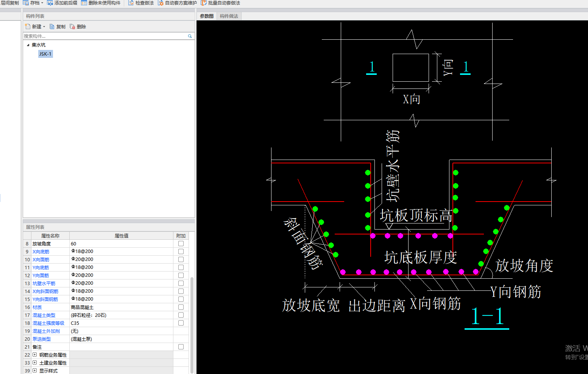Click the X向面筋 property link
Image resolution: width=588 pixels, height=374 pixels.
41,260
